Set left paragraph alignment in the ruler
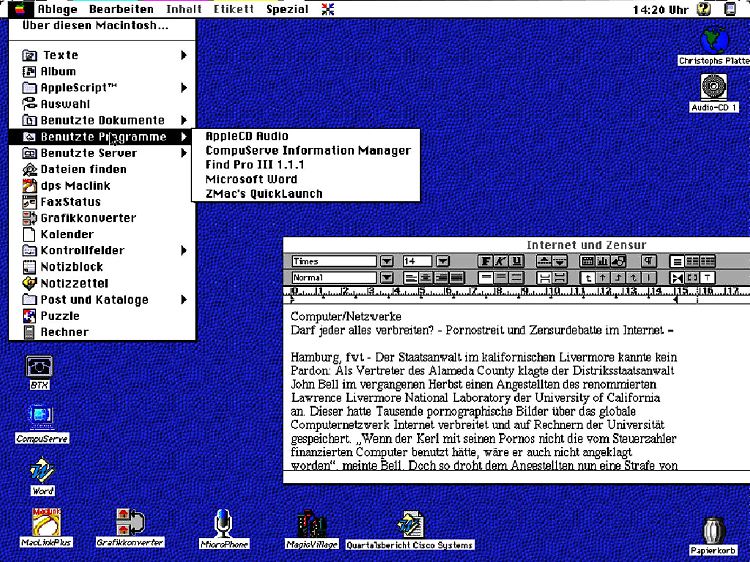Image resolution: width=750 pixels, height=562 pixels. 410,277
